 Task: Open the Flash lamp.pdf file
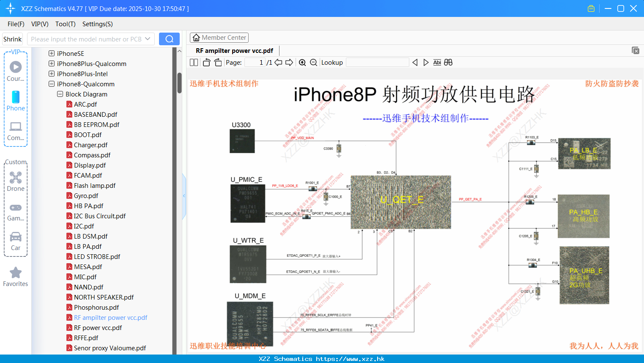[x=95, y=185]
